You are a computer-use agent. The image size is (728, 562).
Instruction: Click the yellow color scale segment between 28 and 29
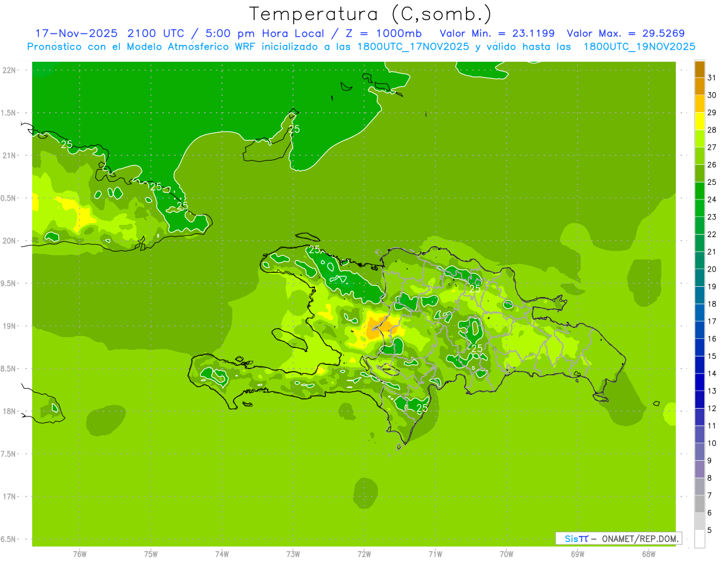(x=699, y=121)
